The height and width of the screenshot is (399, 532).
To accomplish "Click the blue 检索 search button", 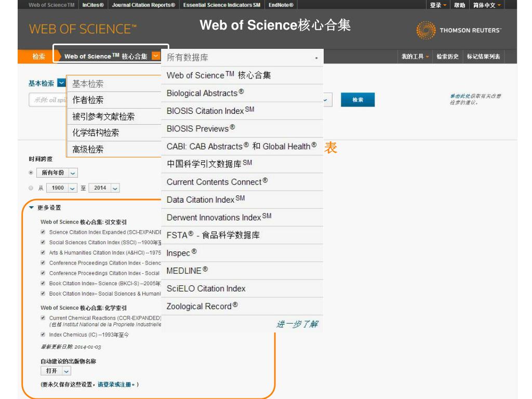I will (357, 100).
